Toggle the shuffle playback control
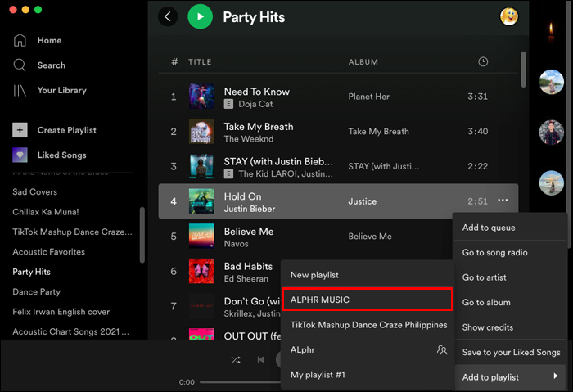 [x=236, y=359]
